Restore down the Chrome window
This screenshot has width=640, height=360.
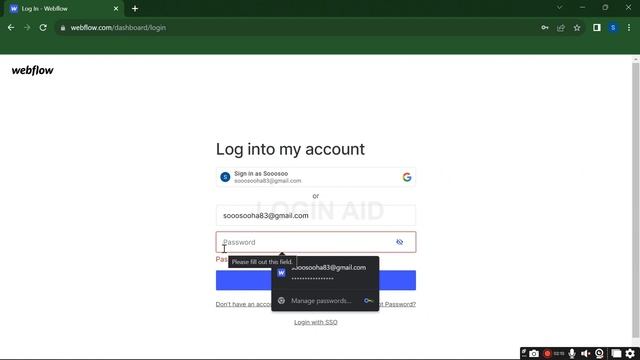coord(605,7)
